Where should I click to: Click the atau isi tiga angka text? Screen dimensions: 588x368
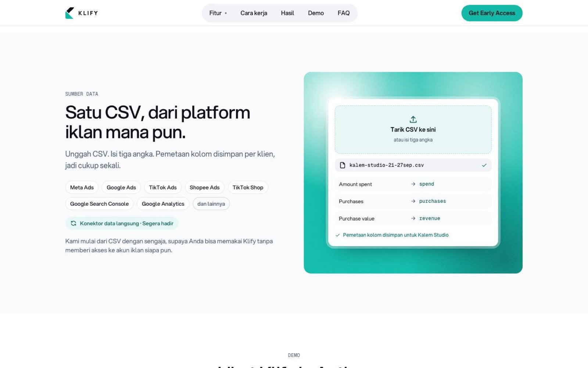tap(413, 140)
